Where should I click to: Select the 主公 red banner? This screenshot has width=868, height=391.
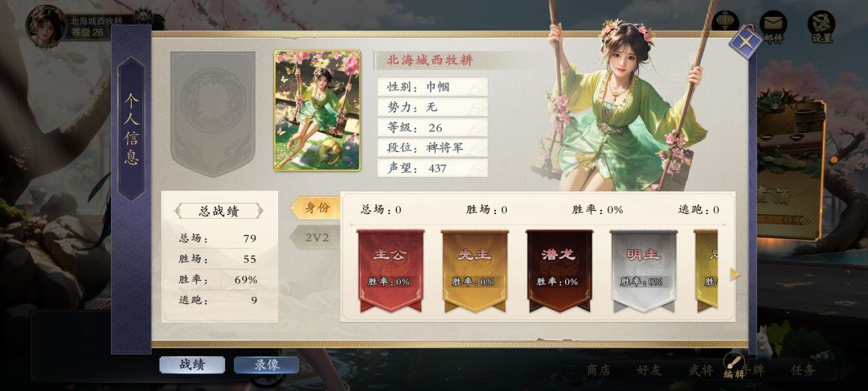tap(391, 270)
